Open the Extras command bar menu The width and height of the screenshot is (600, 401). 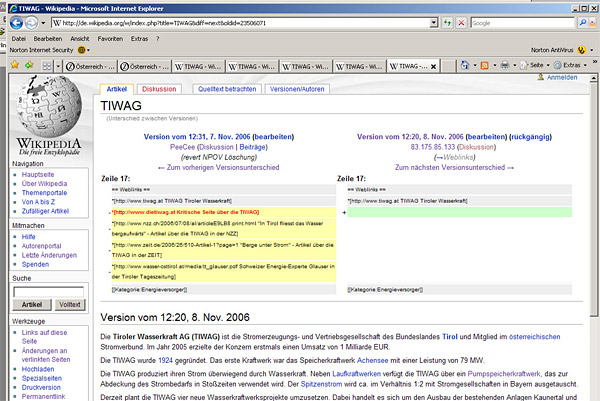click(x=570, y=65)
